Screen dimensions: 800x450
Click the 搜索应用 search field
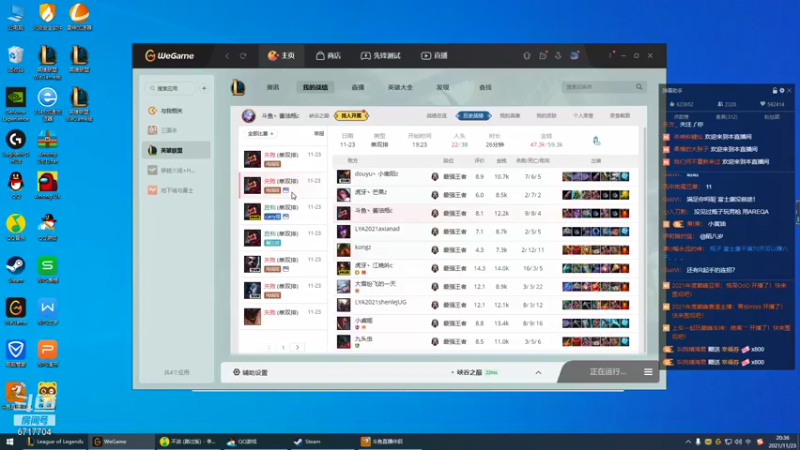point(171,88)
